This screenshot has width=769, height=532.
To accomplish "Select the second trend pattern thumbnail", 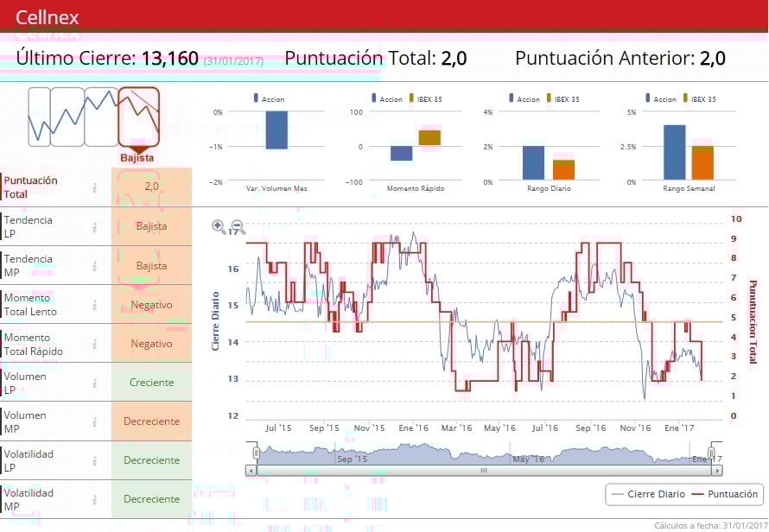I will (x=67, y=117).
